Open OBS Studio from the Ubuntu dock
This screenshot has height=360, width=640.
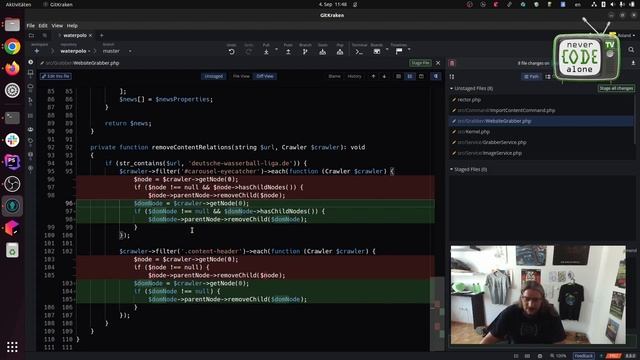click(12, 184)
